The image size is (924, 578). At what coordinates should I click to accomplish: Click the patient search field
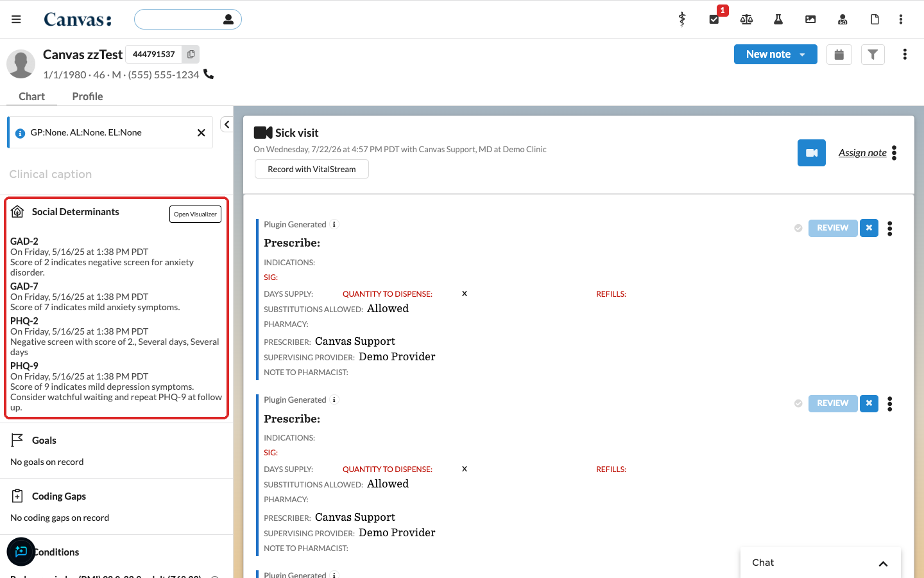point(187,19)
